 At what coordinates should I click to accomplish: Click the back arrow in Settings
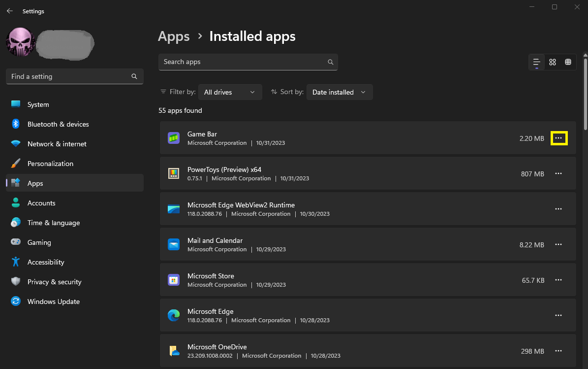point(10,11)
